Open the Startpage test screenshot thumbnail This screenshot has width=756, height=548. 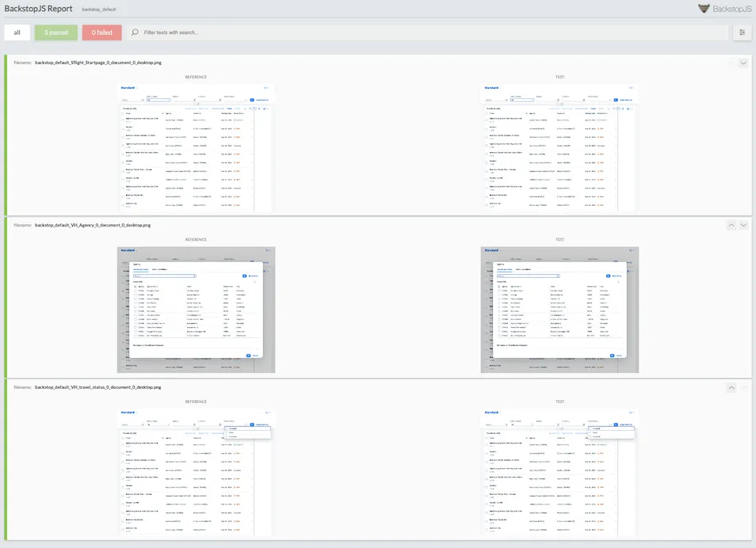coord(559,147)
